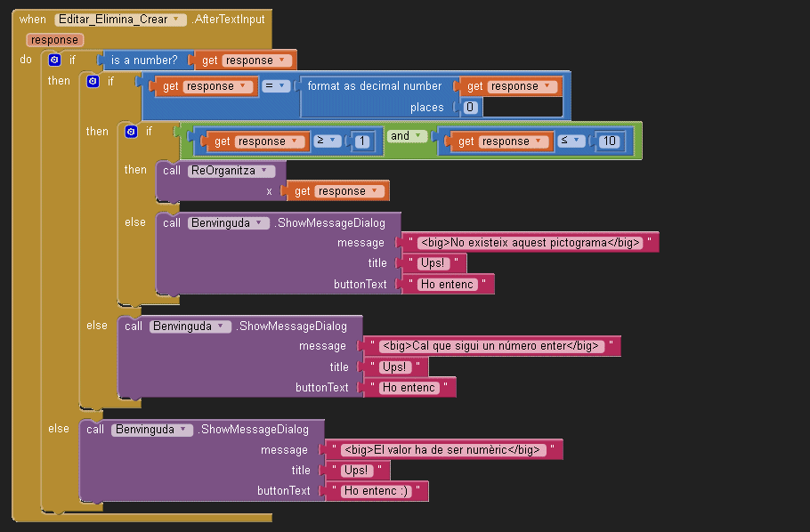Open the Editar_Elimina_Crear component dropdown

pos(181,20)
